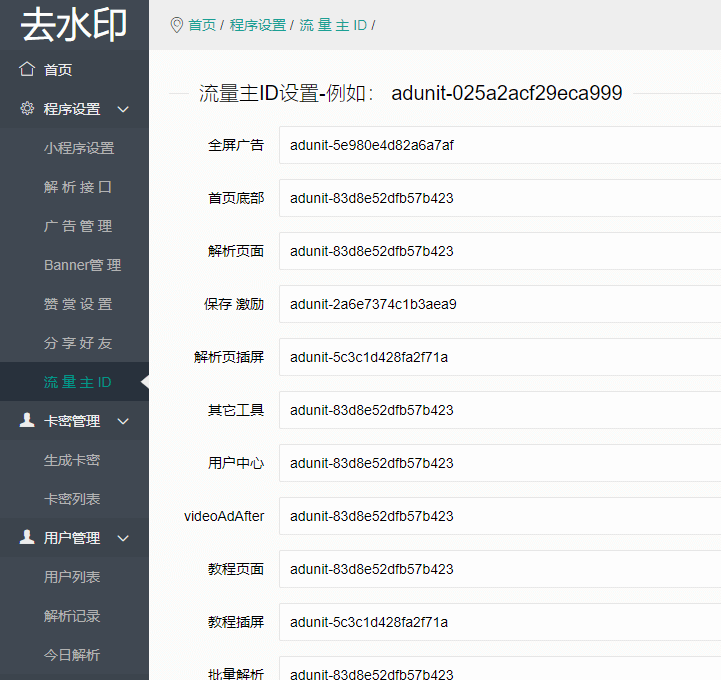Collapse the 用户管理 section chevron
The width and height of the screenshot is (721, 680).
(123, 538)
